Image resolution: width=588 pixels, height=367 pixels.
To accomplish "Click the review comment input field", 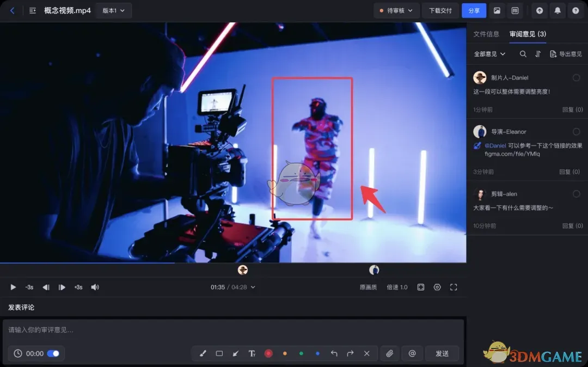I will [233, 329].
